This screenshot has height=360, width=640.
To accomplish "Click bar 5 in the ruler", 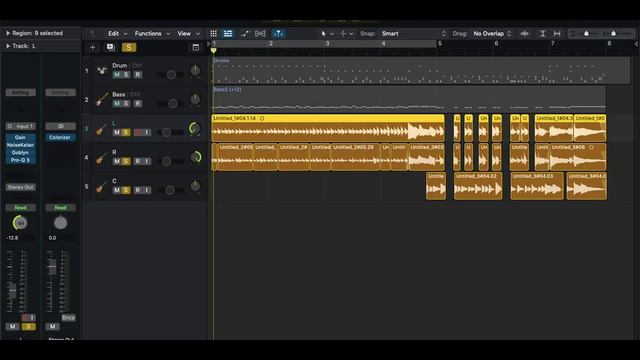I will 440,43.
